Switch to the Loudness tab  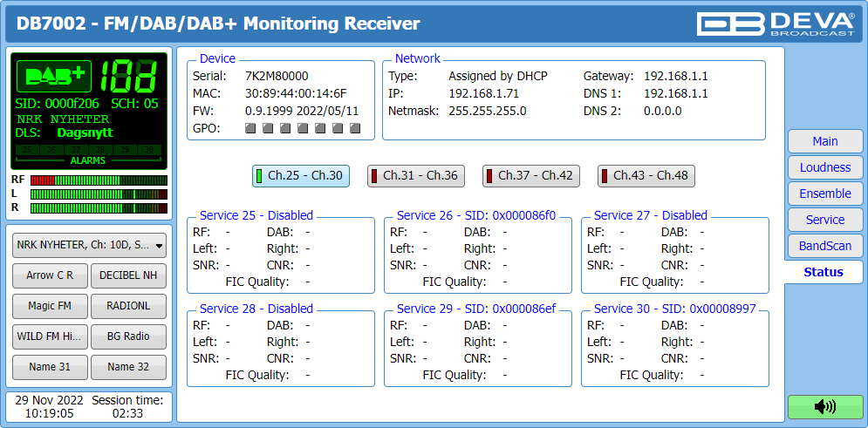click(824, 167)
